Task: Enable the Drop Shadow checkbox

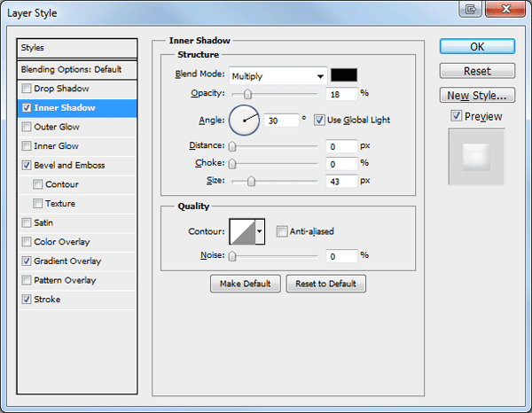Action: point(26,89)
